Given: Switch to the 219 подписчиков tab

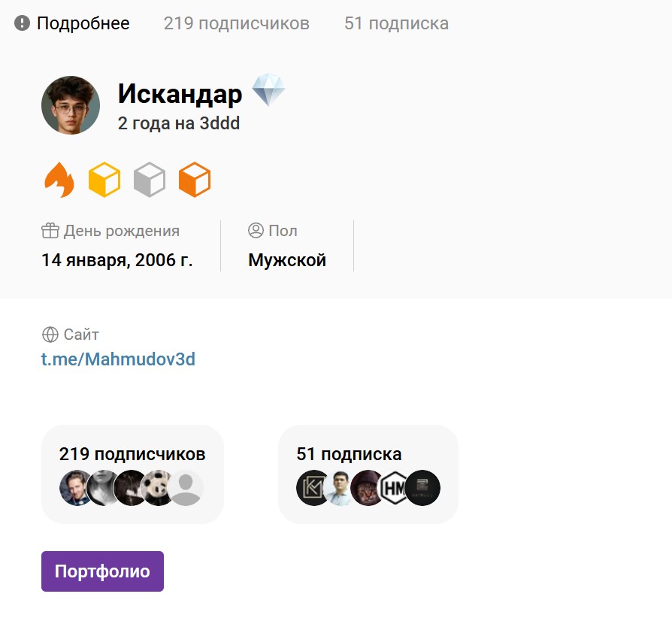Looking at the screenshot, I should coord(236,23).
